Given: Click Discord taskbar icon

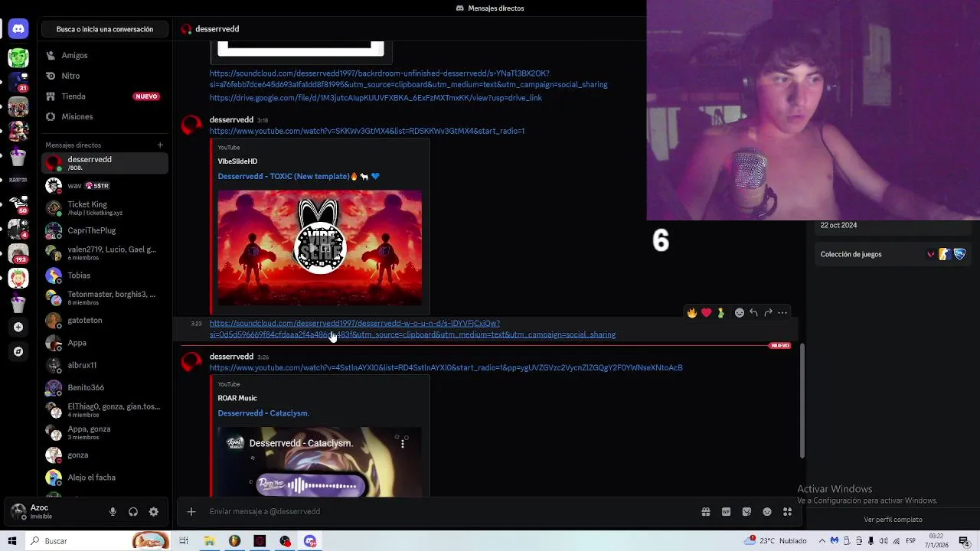Looking at the screenshot, I should click(x=310, y=541).
